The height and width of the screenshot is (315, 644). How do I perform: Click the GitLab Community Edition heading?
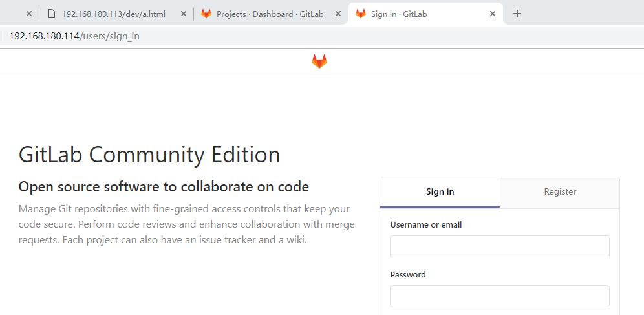pyautogui.click(x=149, y=155)
